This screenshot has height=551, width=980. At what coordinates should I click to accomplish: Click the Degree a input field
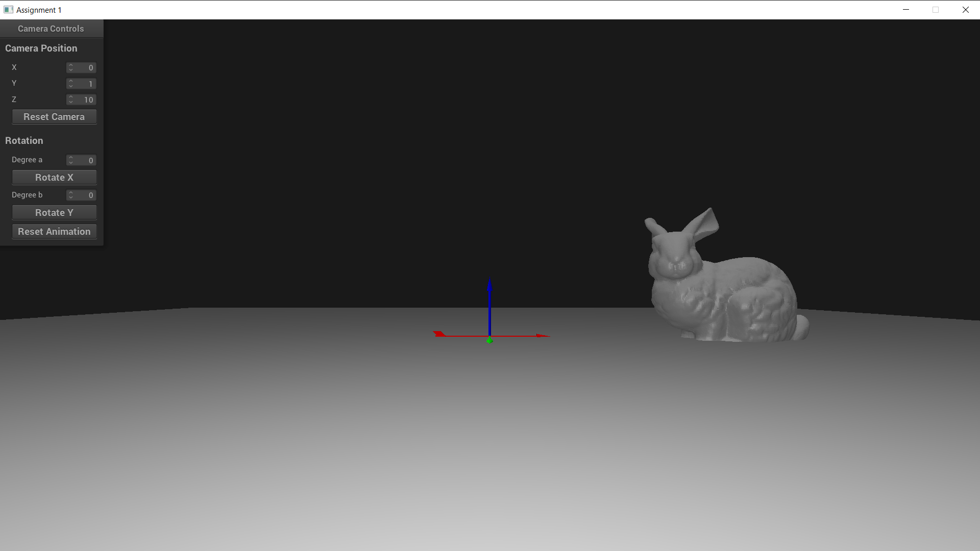pos(86,160)
